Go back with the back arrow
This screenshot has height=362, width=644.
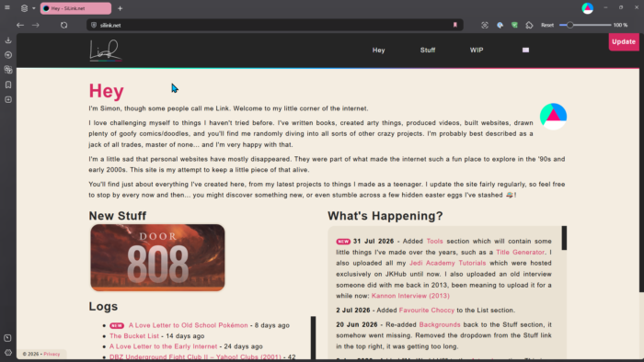(20, 25)
